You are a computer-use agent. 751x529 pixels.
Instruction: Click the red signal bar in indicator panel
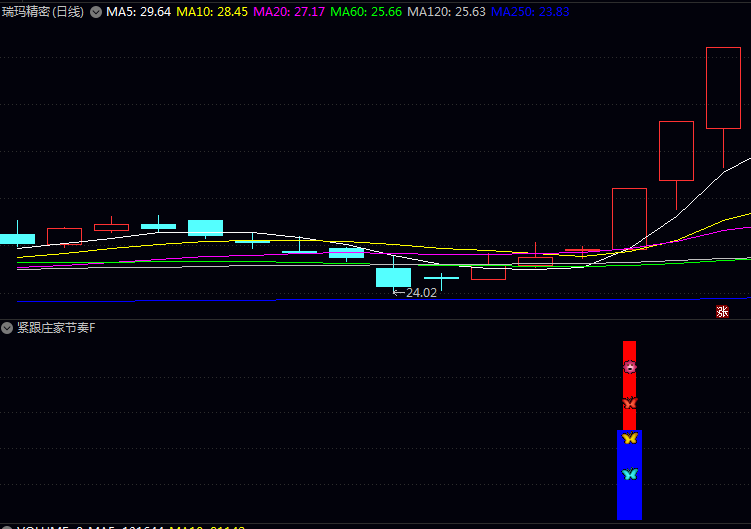coord(629,386)
